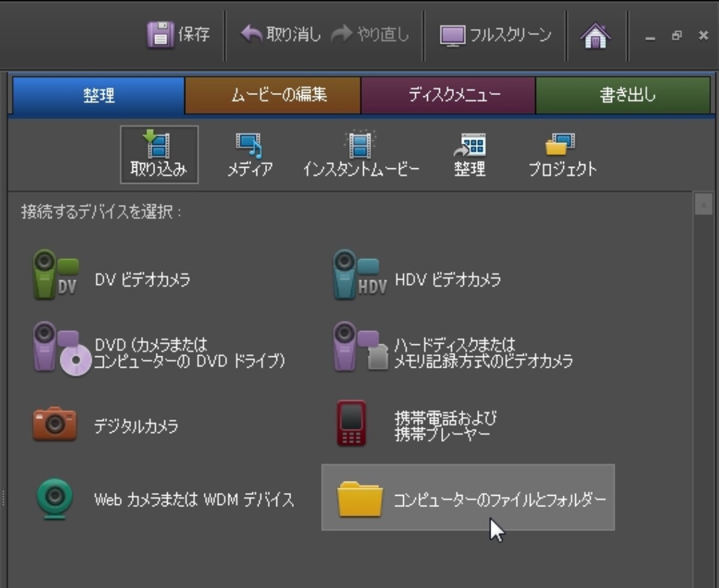719x588 pixels.
Task: Open the 書き出し tab
Action: click(623, 95)
